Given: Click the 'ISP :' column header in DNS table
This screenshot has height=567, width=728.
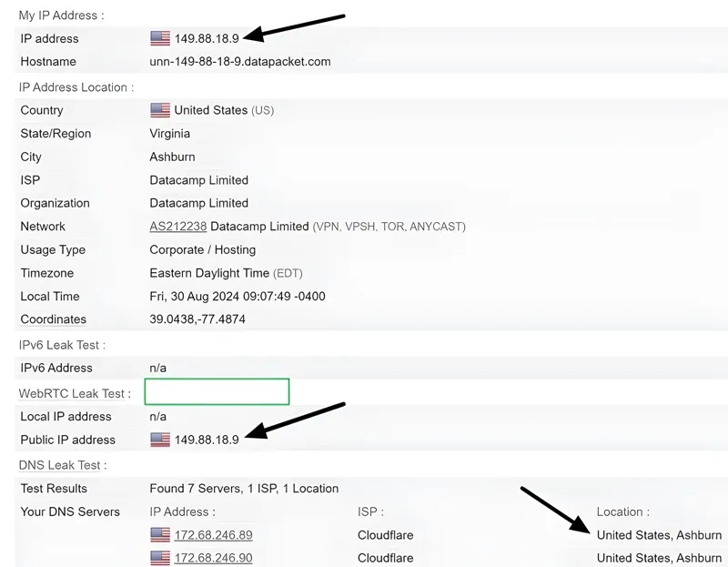Looking at the screenshot, I should pos(370,511).
